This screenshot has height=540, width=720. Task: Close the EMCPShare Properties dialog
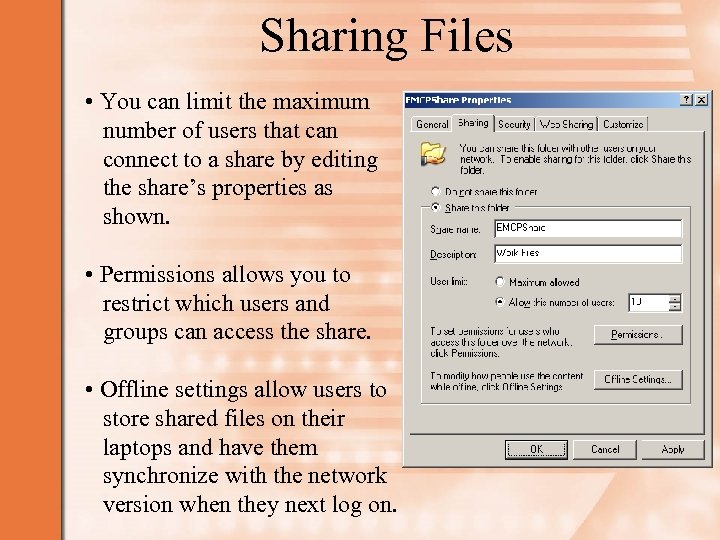701,100
